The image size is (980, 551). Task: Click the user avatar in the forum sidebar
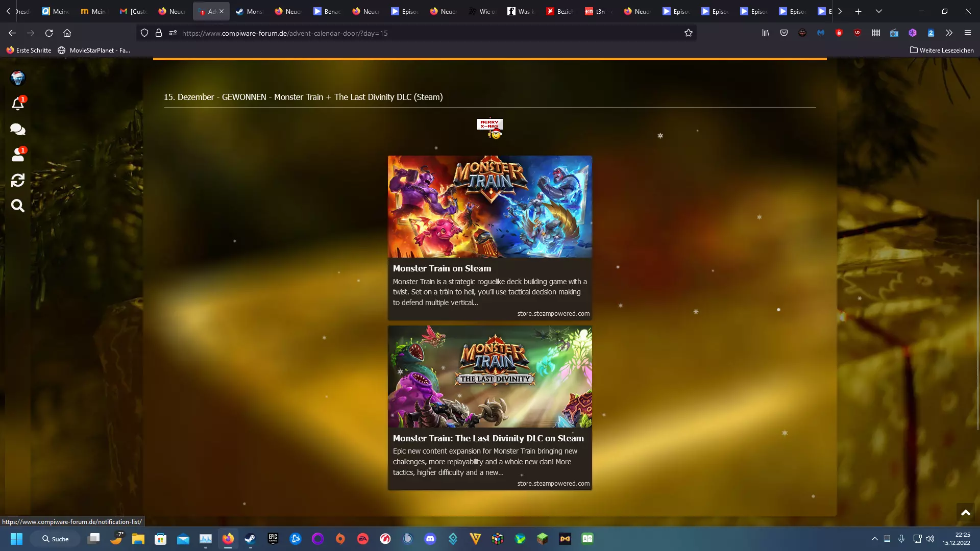click(18, 78)
